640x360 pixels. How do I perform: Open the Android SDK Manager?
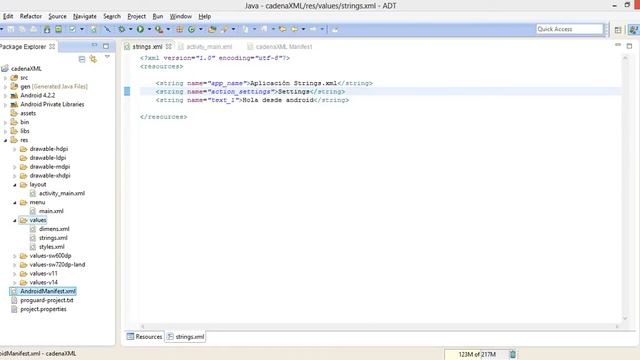coord(47,29)
